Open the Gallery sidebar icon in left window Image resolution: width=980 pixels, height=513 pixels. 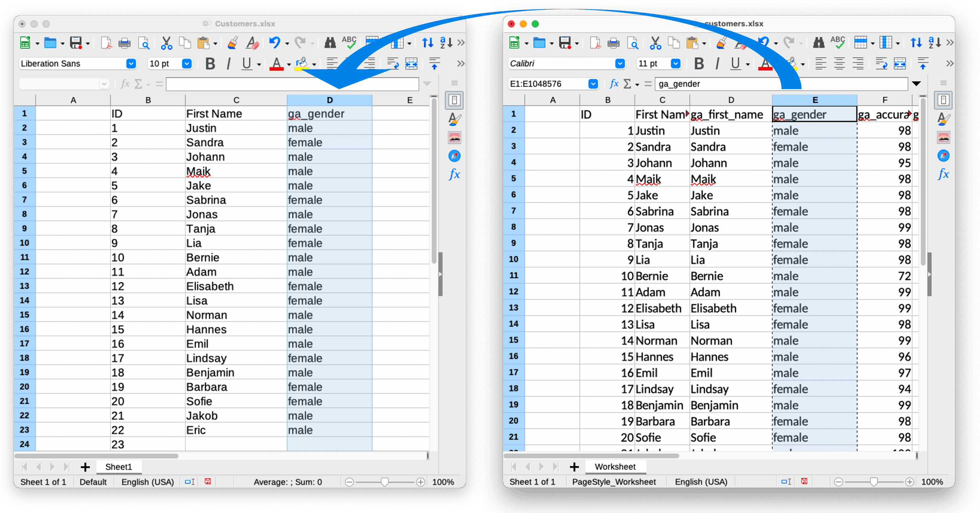pos(454,138)
